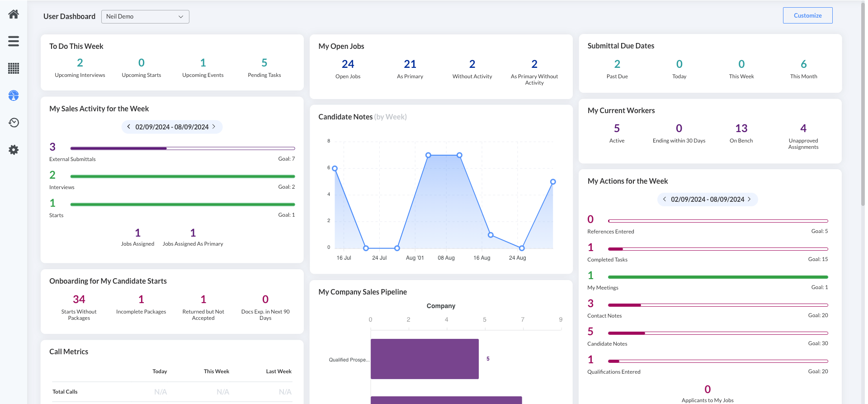Open the settings gear icon in sidebar

click(x=14, y=150)
